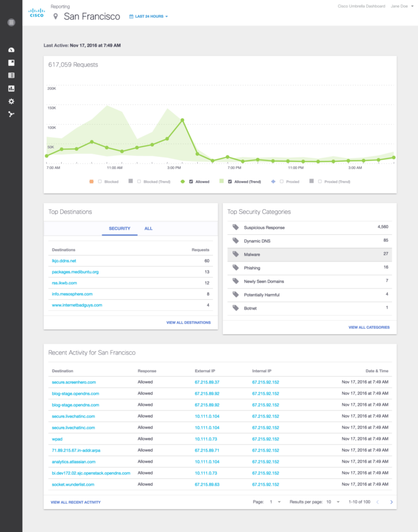The image size is (418, 532).
Task: Click the orange Blocked legend swatch
Action: click(x=91, y=181)
